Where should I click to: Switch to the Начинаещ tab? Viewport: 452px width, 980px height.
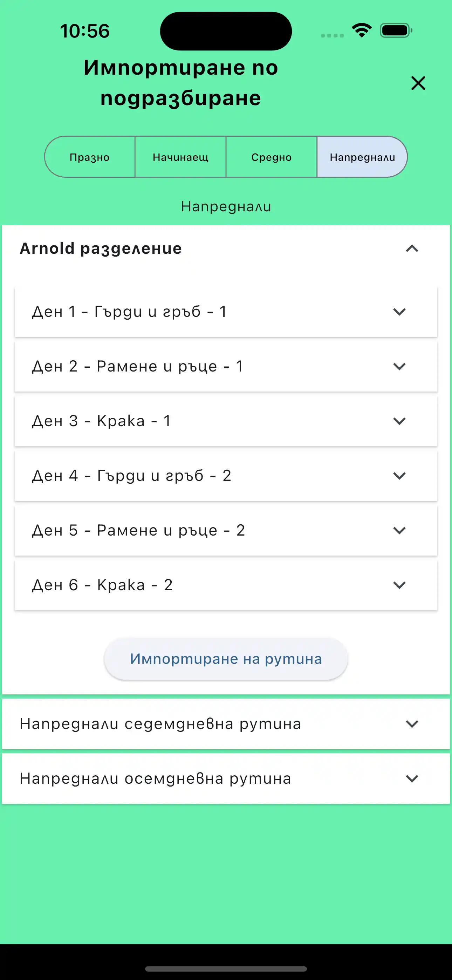coord(180,157)
